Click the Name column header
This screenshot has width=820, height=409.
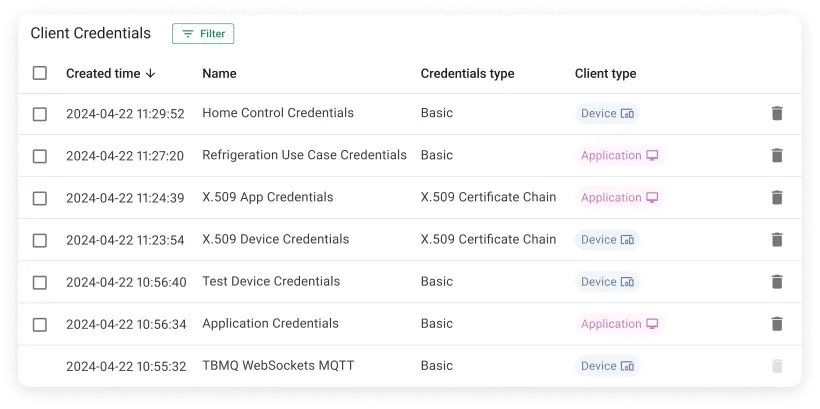[x=219, y=73]
